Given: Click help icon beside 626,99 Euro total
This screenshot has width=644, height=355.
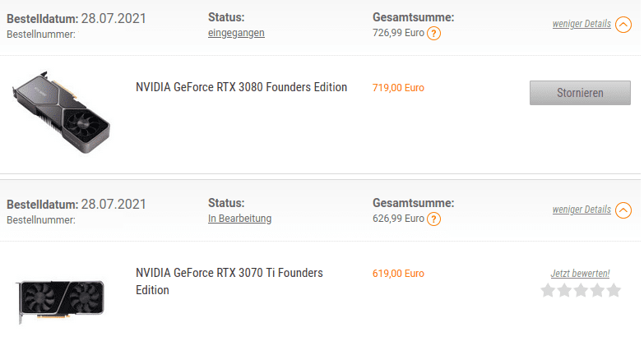Looking at the screenshot, I should point(434,219).
